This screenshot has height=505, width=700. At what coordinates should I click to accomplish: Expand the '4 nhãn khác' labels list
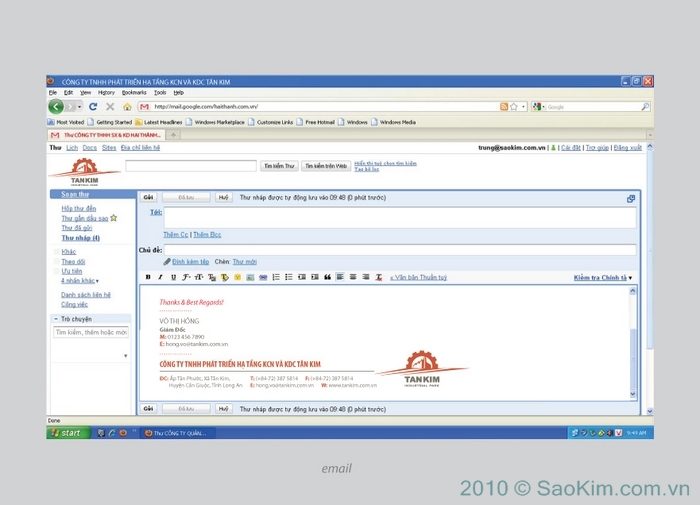tap(80, 281)
